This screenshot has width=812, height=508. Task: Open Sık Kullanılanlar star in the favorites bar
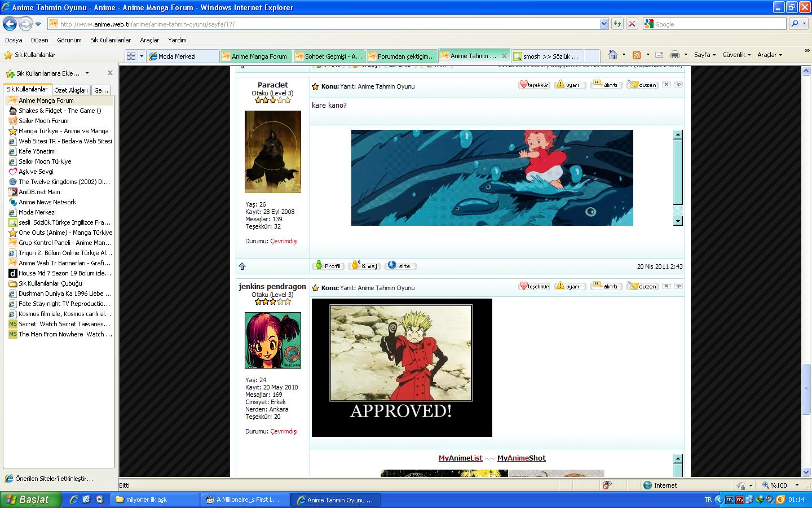tap(30, 55)
